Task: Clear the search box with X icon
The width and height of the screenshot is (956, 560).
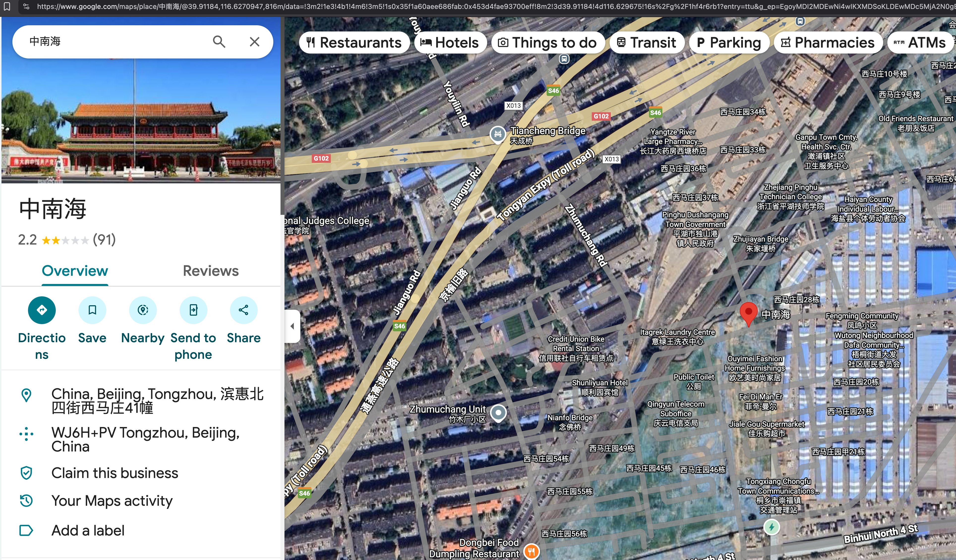Action: tap(254, 42)
